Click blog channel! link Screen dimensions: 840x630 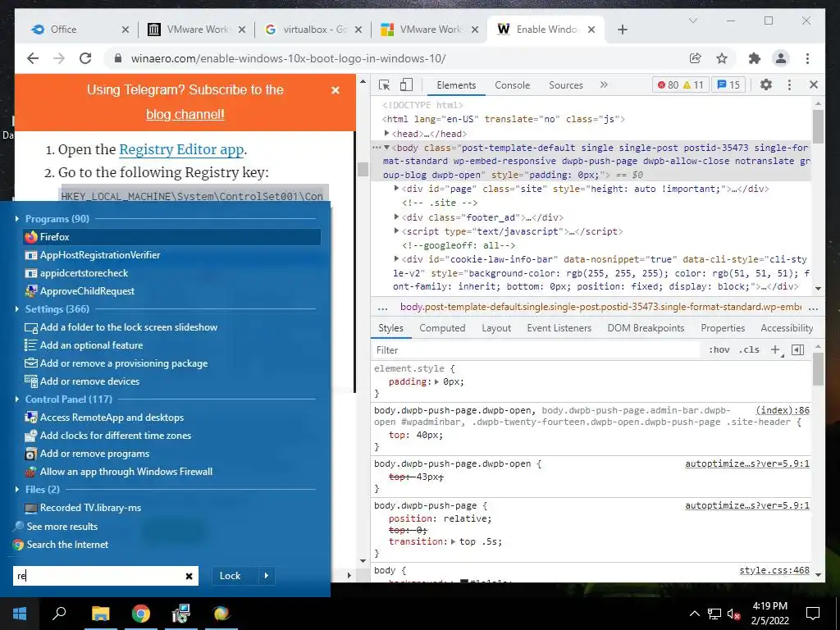[x=185, y=114]
